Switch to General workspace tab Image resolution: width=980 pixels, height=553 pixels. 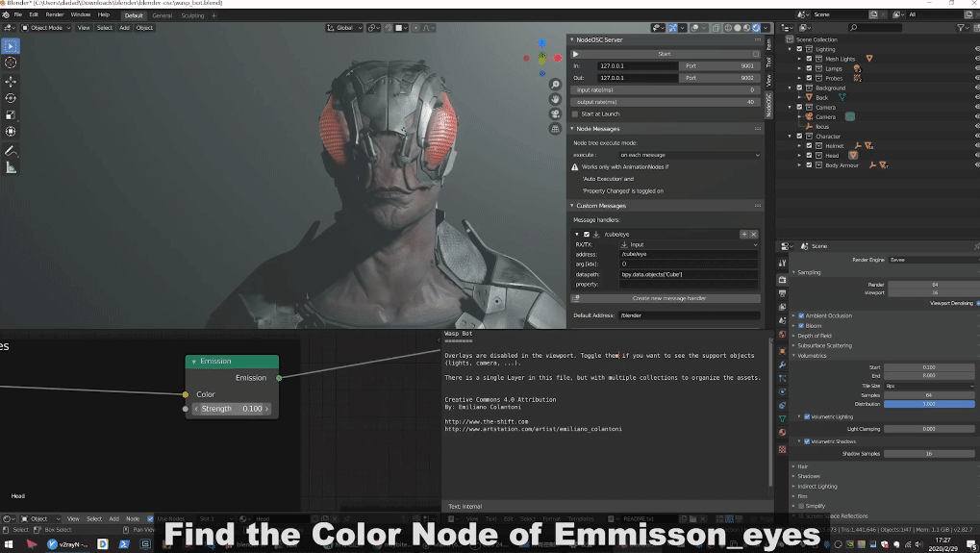[x=162, y=15]
